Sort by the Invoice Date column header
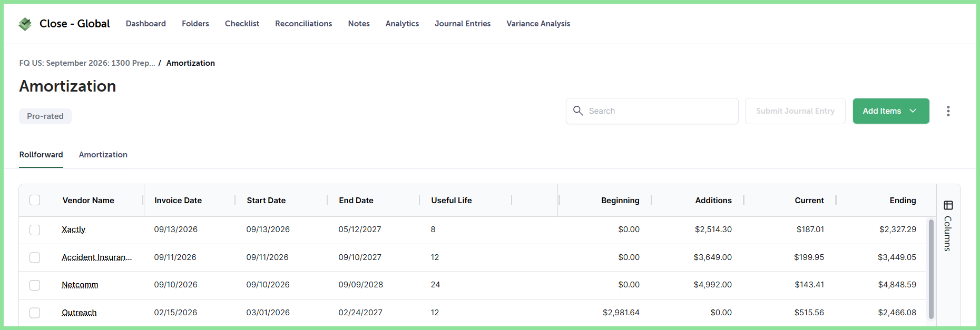Image resolution: width=980 pixels, height=330 pixels. click(178, 201)
